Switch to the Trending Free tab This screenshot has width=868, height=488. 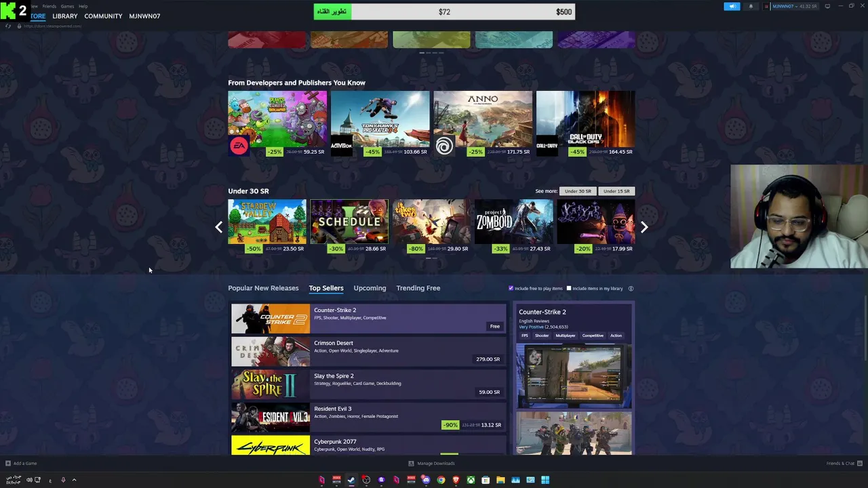(x=418, y=288)
